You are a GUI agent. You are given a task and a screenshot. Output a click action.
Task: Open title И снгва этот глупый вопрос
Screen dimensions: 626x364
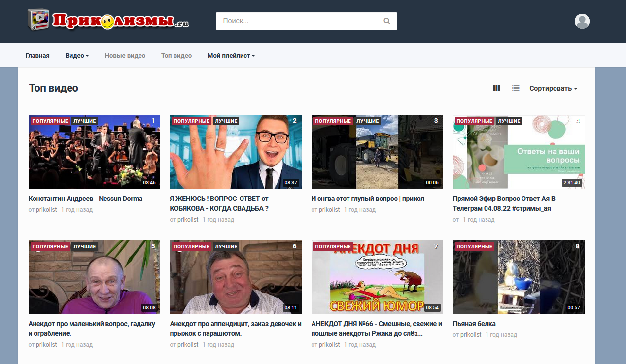click(368, 199)
